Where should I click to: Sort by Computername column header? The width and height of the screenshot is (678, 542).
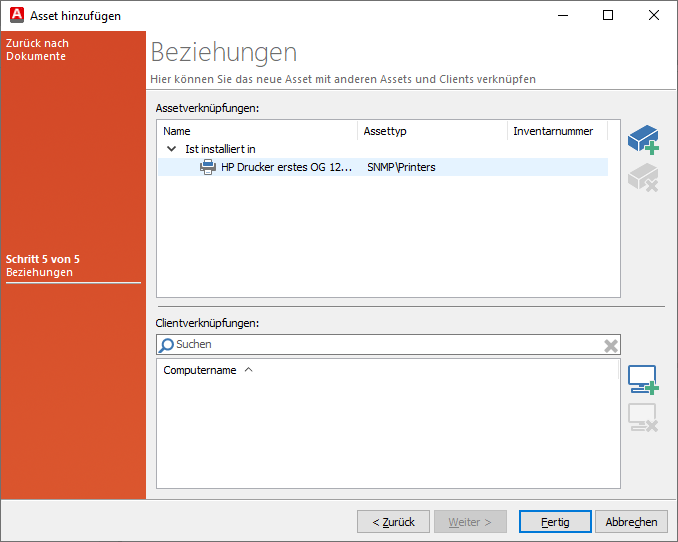(x=200, y=370)
